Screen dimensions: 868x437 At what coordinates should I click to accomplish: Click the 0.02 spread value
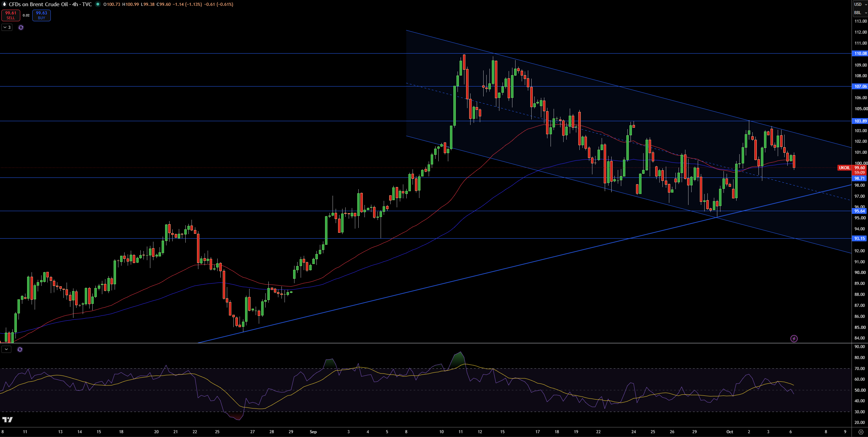coord(26,15)
